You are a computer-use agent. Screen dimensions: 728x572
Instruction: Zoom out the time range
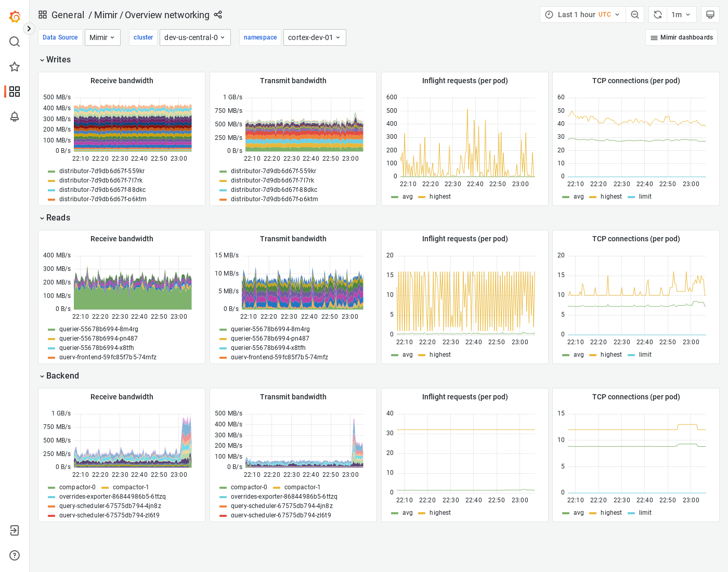click(635, 14)
